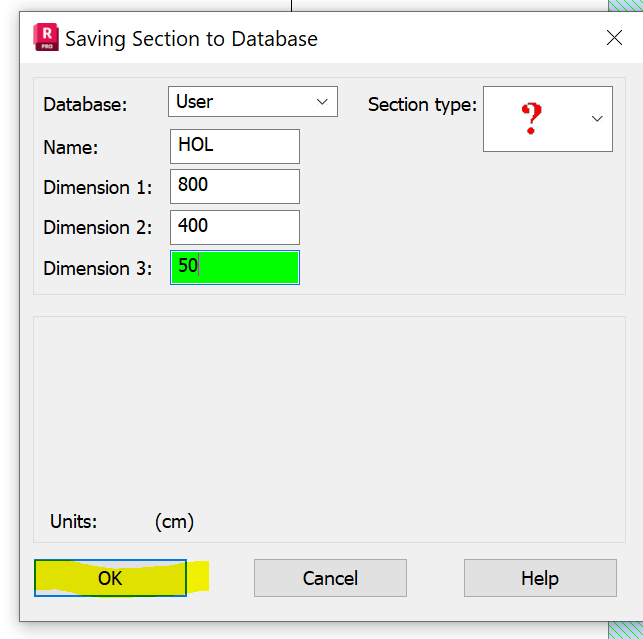Screen dimensions: 643x639
Task: Click the dialog title text
Action: [x=191, y=40]
